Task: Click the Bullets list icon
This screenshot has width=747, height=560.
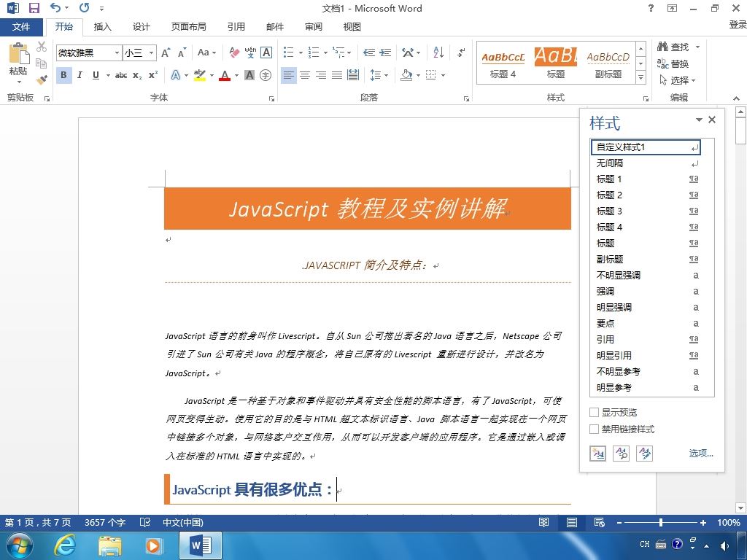Action: tap(289, 52)
